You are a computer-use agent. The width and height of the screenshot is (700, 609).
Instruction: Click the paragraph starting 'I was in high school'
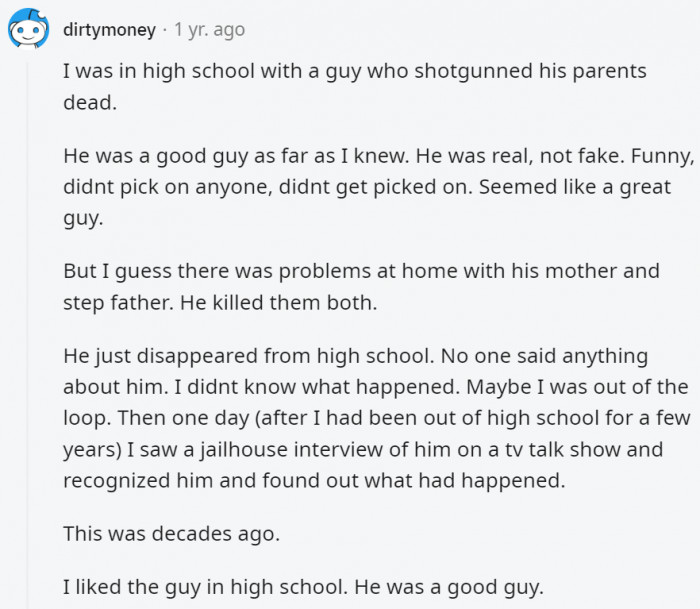[x=354, y=87]
